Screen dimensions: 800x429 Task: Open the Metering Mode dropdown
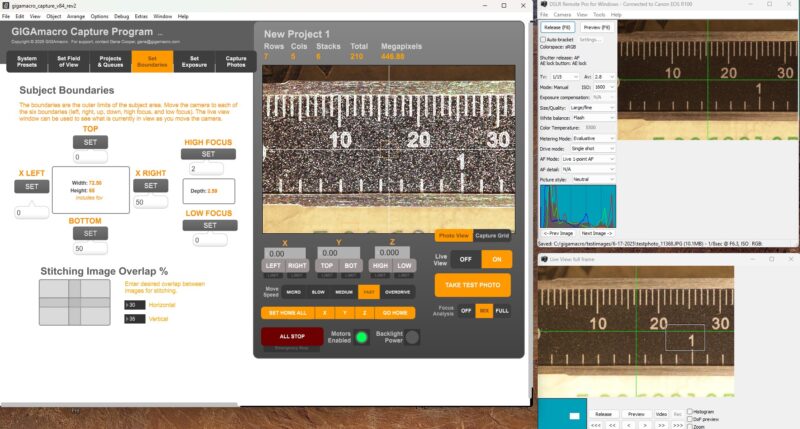pos(593,138)
